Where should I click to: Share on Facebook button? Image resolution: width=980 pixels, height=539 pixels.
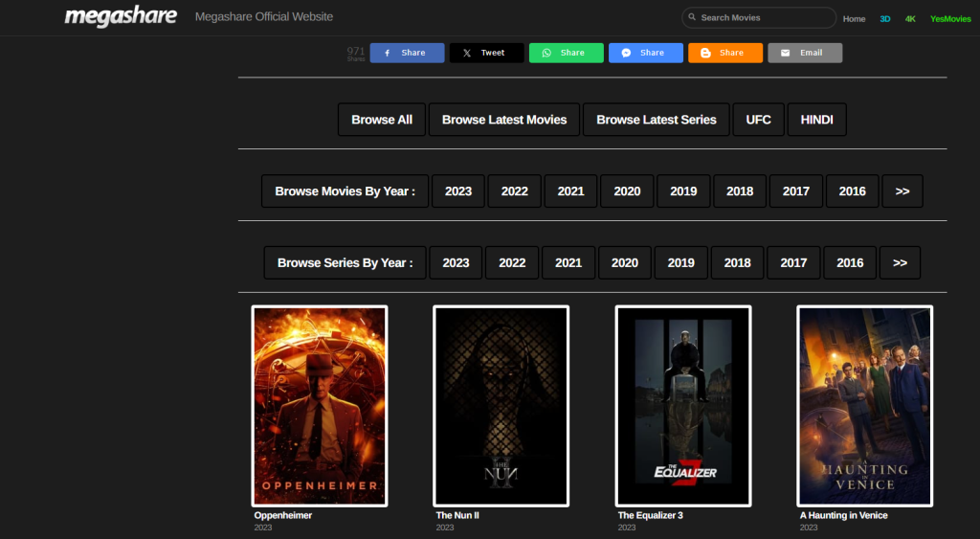pyautogui.click(x=407, y=53)
